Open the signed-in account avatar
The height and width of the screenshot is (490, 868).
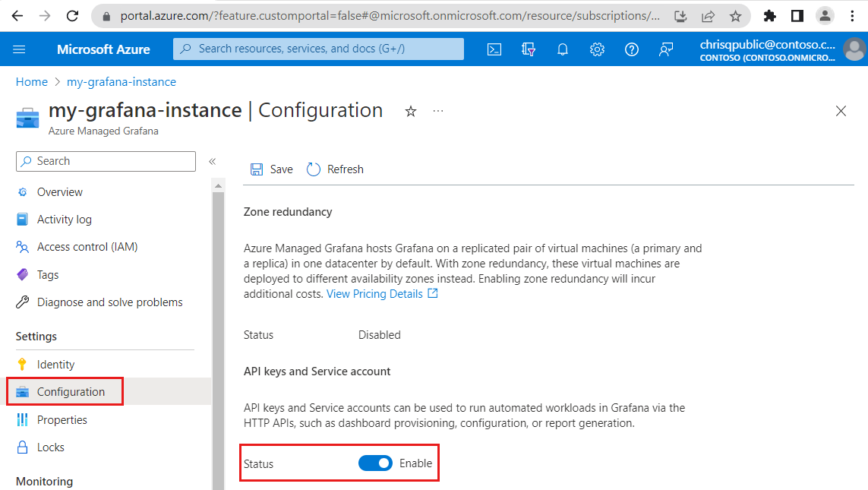(854, 49)
